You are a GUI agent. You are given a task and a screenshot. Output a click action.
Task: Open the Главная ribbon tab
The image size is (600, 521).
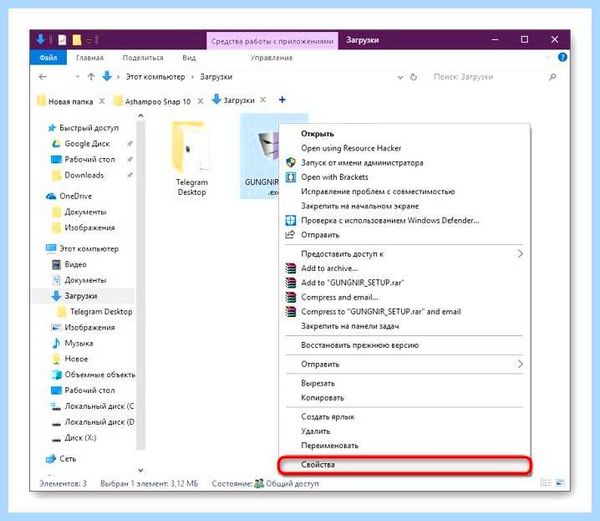click(90, 57)
